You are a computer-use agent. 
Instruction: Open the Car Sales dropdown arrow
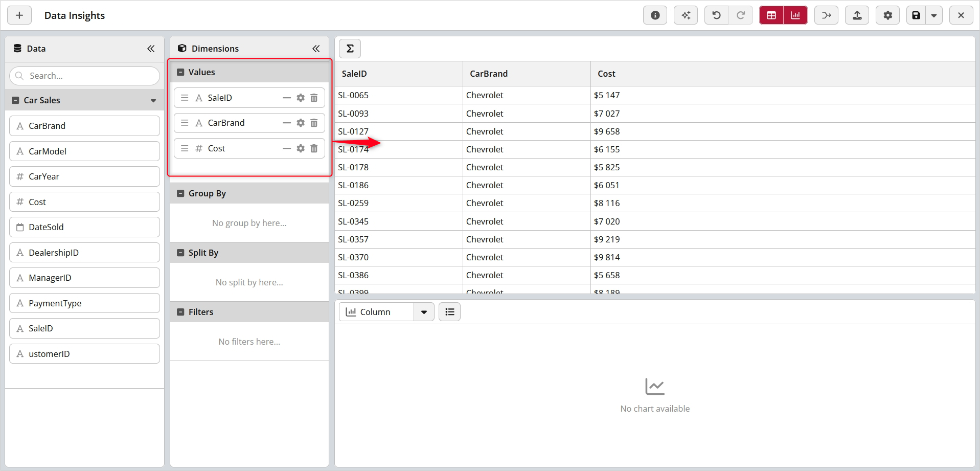tap(153, 101)
